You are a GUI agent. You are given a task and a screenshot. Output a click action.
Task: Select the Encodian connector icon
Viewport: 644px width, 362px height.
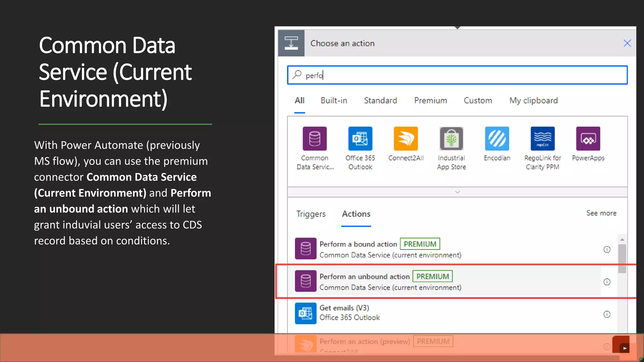[497, 139]
